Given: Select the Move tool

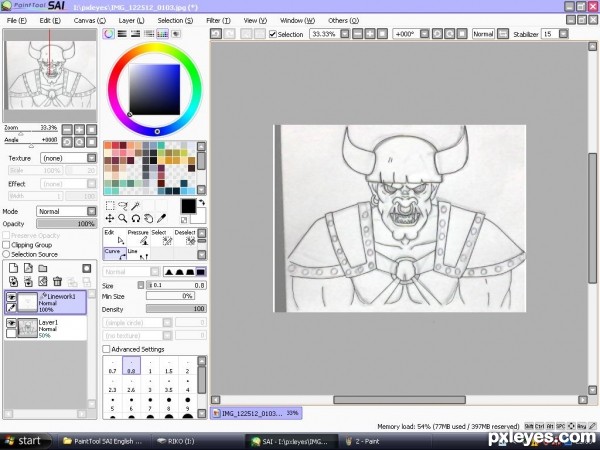Looking at the screenshot, I should 110,218.
